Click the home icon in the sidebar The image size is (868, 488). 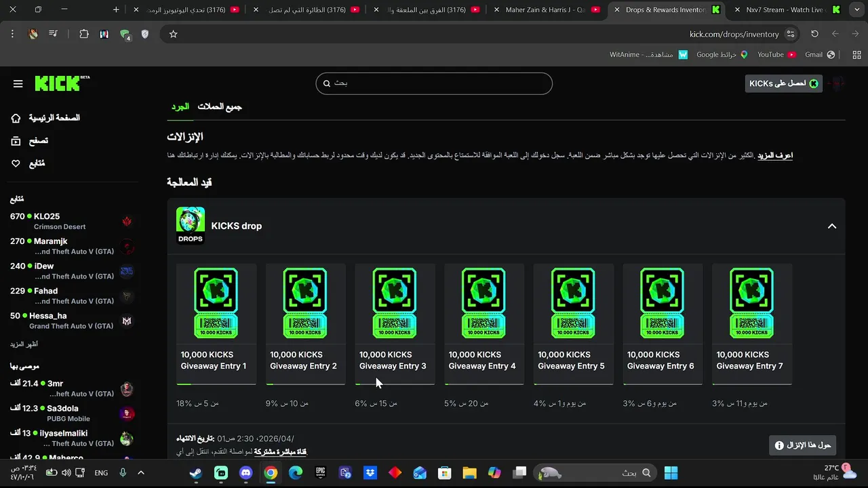(16, 118)
